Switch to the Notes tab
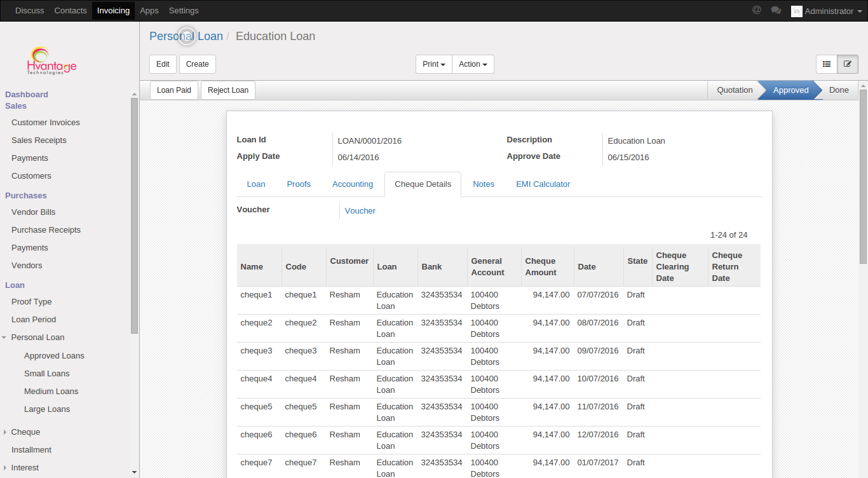The height and width of the screenshot is (478, 868). (484, 184)
